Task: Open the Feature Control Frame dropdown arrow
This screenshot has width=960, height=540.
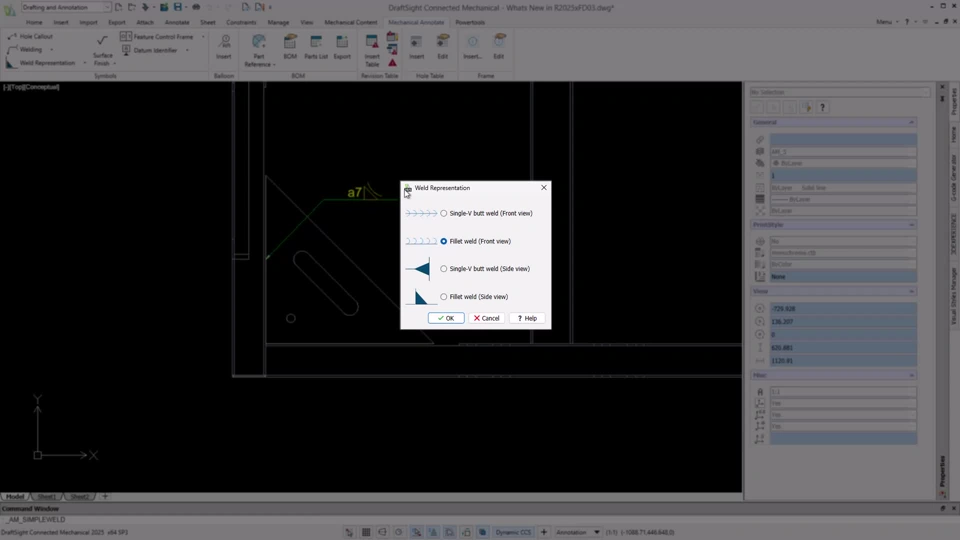Action: coord(203,37)
